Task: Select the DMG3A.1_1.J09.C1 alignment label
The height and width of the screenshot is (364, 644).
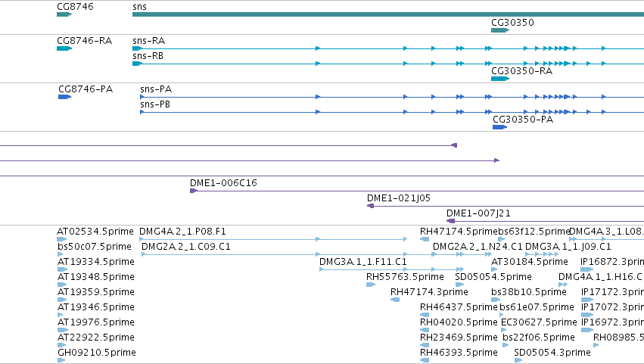Action: (x=568, y=247)
